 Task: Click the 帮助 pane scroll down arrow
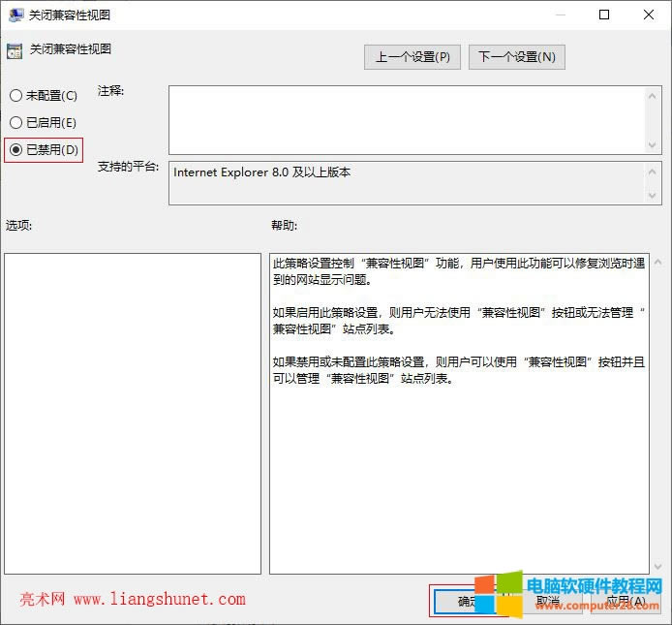657,567
